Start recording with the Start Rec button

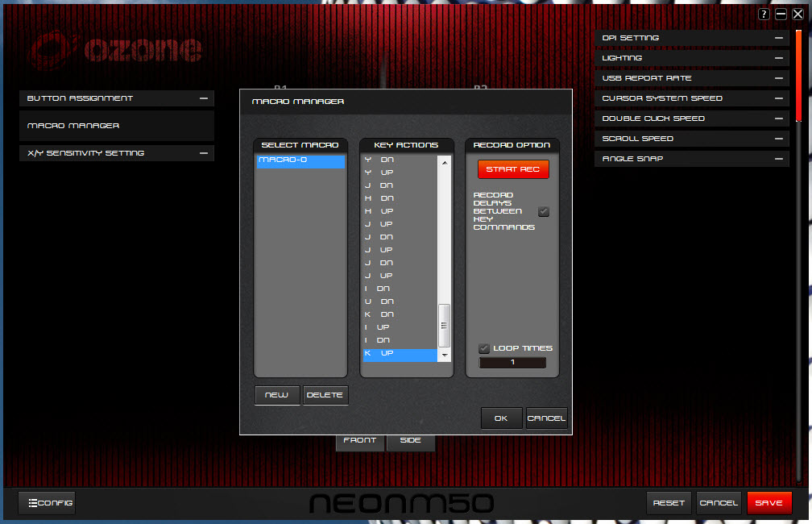[513, 169]
